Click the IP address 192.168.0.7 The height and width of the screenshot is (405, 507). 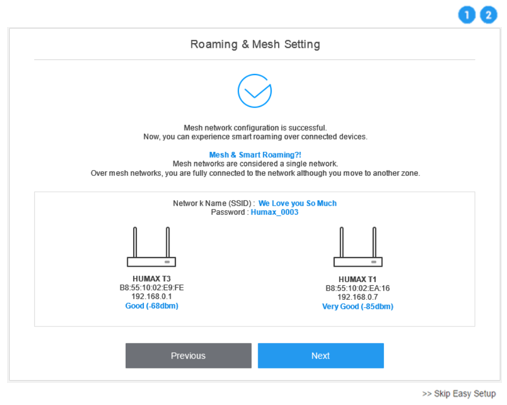[358, 297]
